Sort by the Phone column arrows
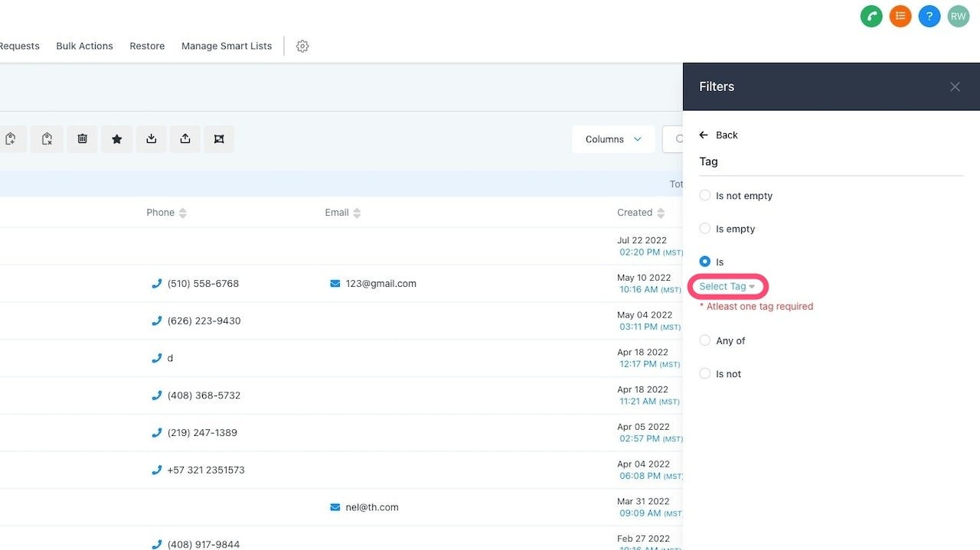 (x=182, y=213)
